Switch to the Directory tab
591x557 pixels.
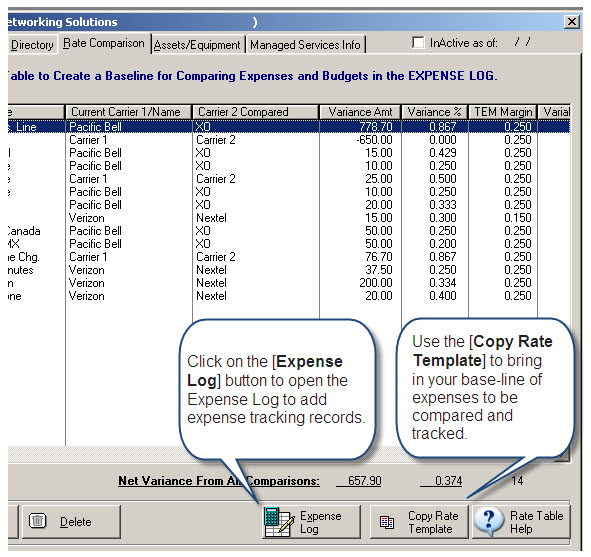click(32, 45)
